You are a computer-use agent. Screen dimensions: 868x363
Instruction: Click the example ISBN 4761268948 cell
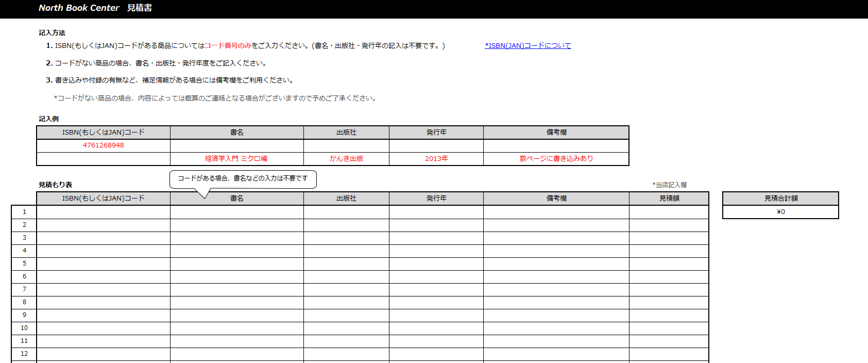(104, 145)
